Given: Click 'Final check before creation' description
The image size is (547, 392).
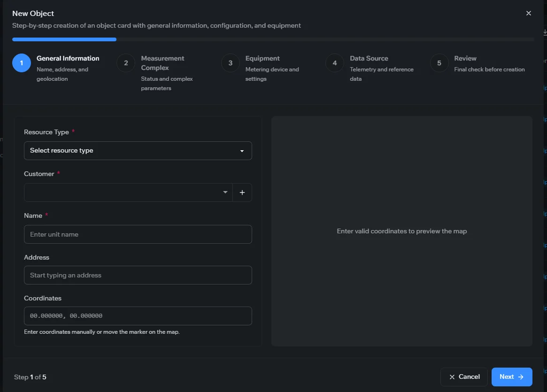Looking at the screenshot, I should tap(489, 69).
